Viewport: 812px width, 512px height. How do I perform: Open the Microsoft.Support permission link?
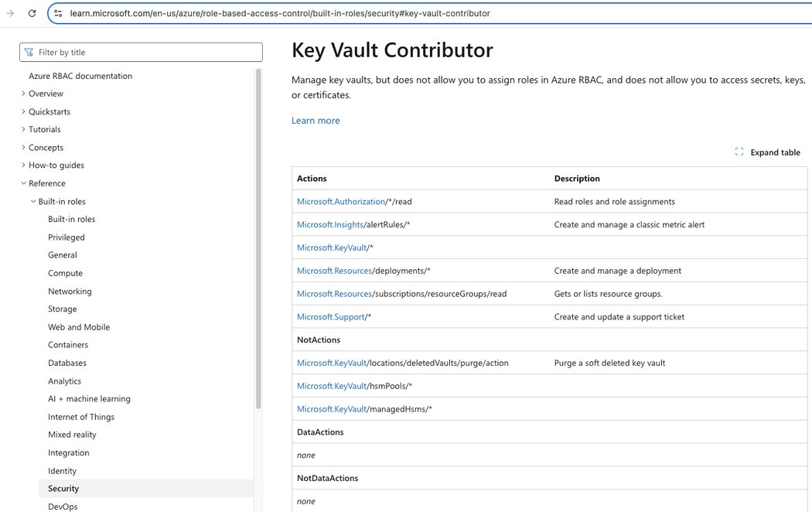pyautogui.click(x=329, y=316)
